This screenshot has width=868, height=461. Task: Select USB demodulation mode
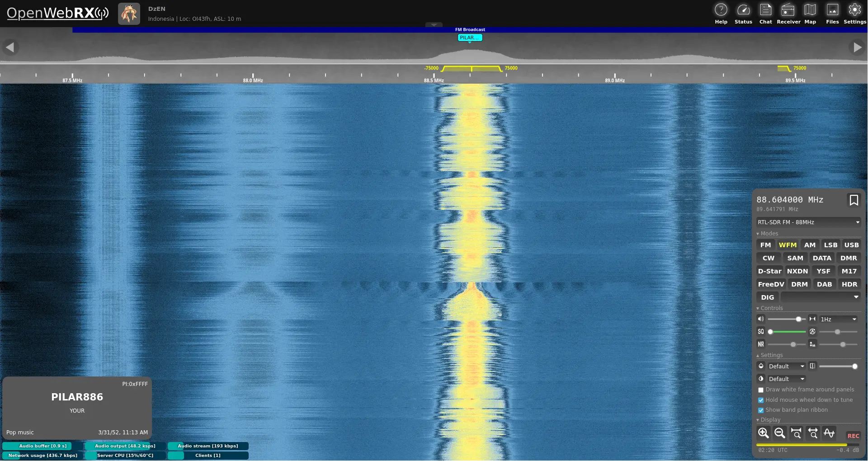pos(851,245)
